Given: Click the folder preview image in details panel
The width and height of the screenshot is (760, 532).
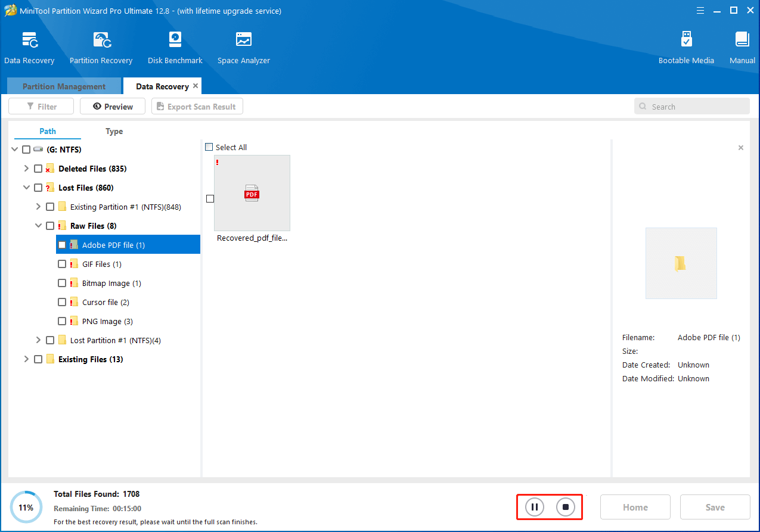Looking at the screenshot, I should coord(681,263).
